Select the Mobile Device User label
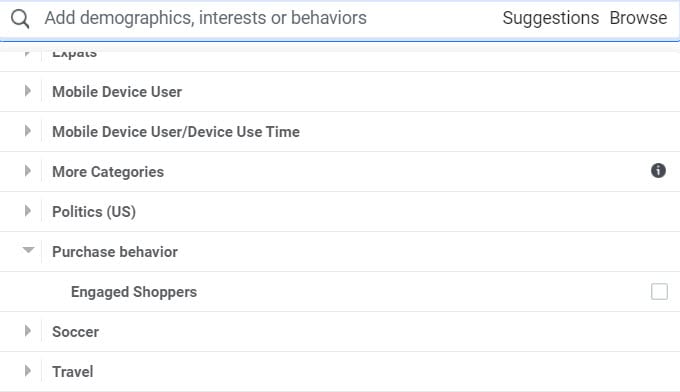The height and width of the screenshot is (392, 680). (x=117, y=92)
